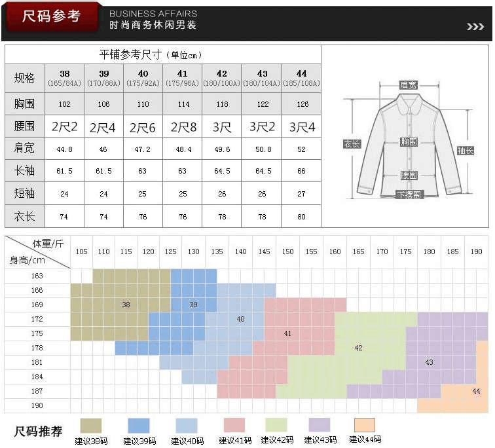Select the 下摆围 label at shirt hem
Viewport: 495px width, 448px height.
point(409,195)
